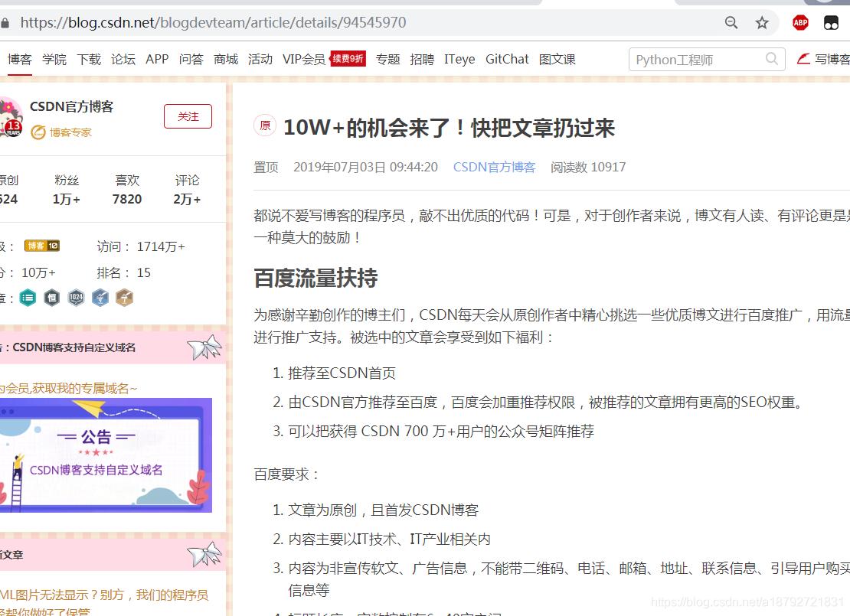Open VIP会员 in the navigation bar
The width and height of the screenshot is (850, 616).
tap(303, 59)
